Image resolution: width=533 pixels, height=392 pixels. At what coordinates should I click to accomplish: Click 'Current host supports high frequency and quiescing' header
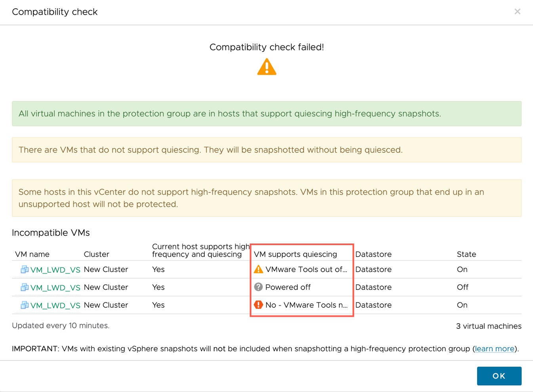tap(201, 250)
